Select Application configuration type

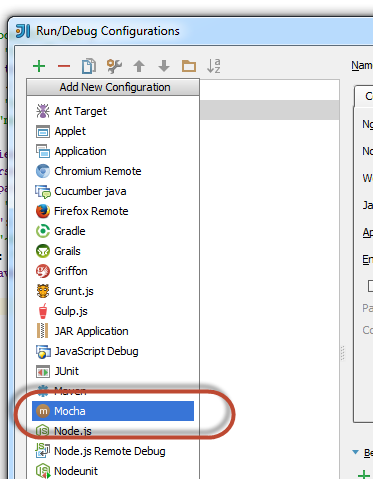tap(113, 151)
